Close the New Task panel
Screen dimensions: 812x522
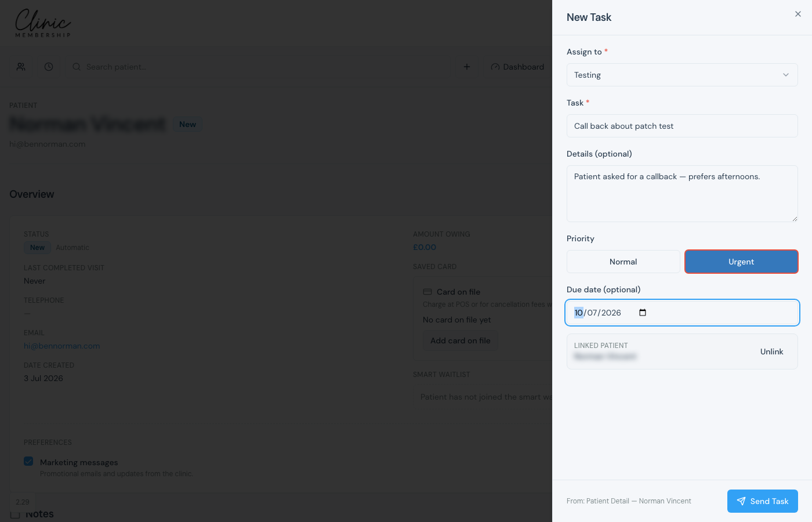798,14
